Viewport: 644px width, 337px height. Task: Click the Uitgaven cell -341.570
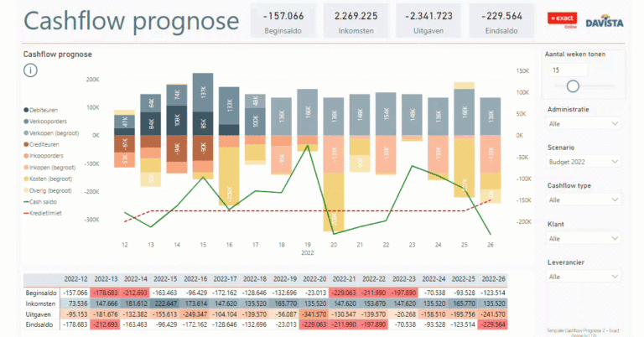(x=314, y=314)
